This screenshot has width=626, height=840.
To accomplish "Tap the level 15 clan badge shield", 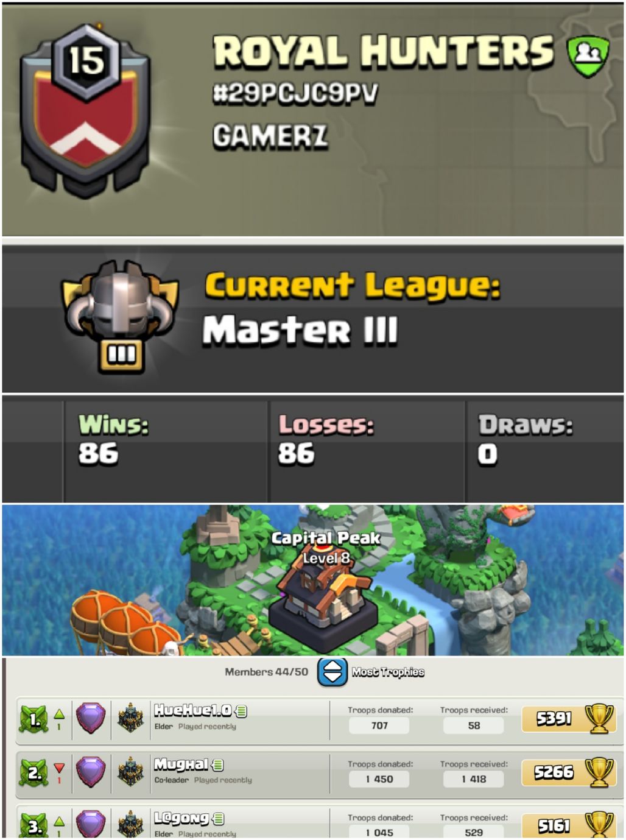I will 85,111.
